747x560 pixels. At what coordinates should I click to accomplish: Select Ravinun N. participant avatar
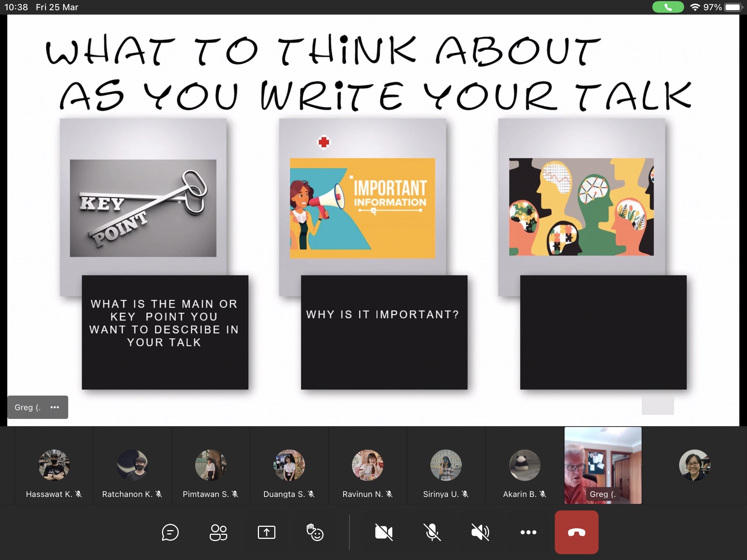368,465
